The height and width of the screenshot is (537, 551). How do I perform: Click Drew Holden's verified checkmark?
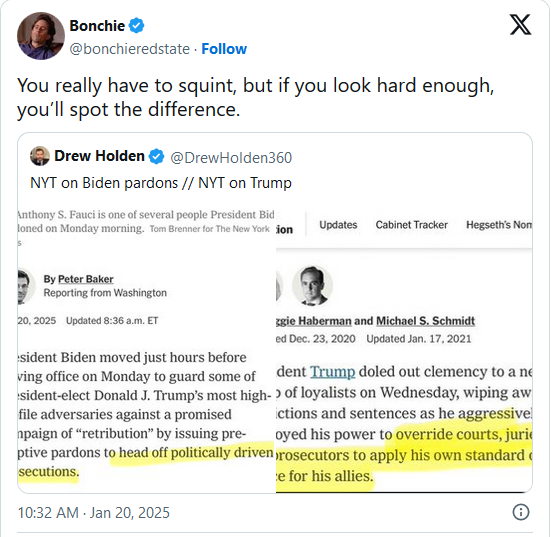pos(156,156)
